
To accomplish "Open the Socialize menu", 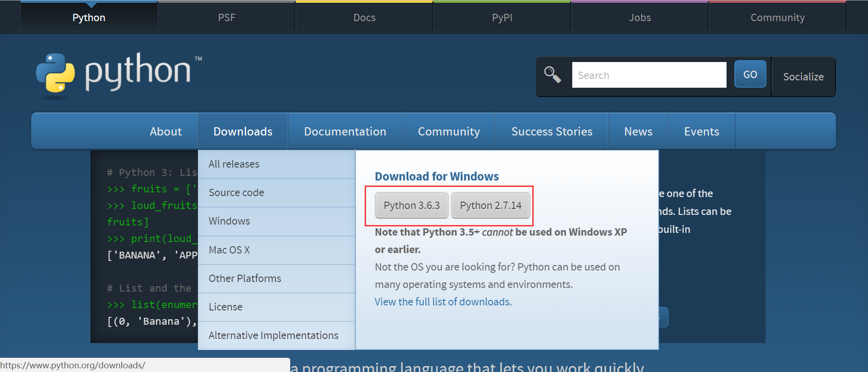I will click(803, 77).
